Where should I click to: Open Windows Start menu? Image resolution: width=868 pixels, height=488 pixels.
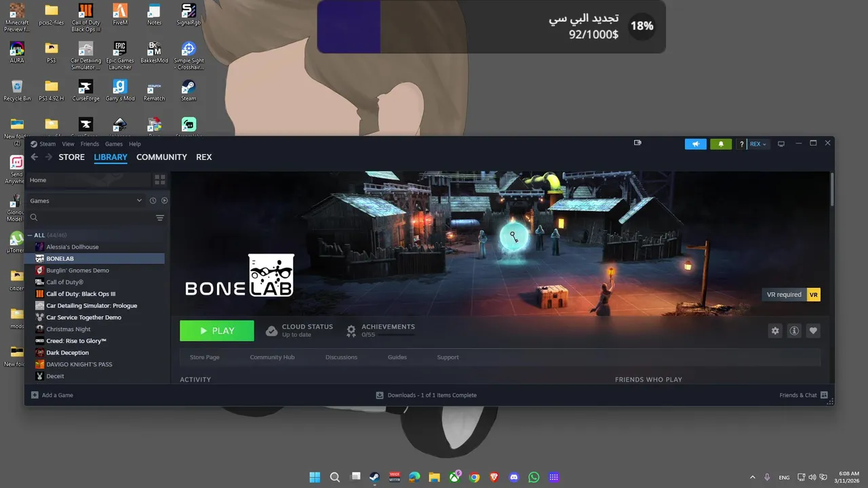point(315,477)
